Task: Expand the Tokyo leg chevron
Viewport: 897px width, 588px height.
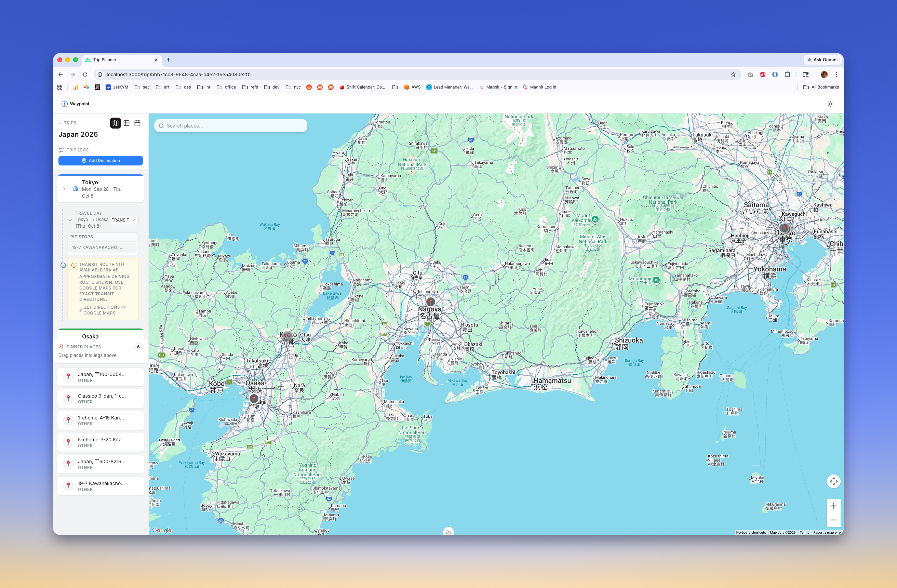Action: 65,189
